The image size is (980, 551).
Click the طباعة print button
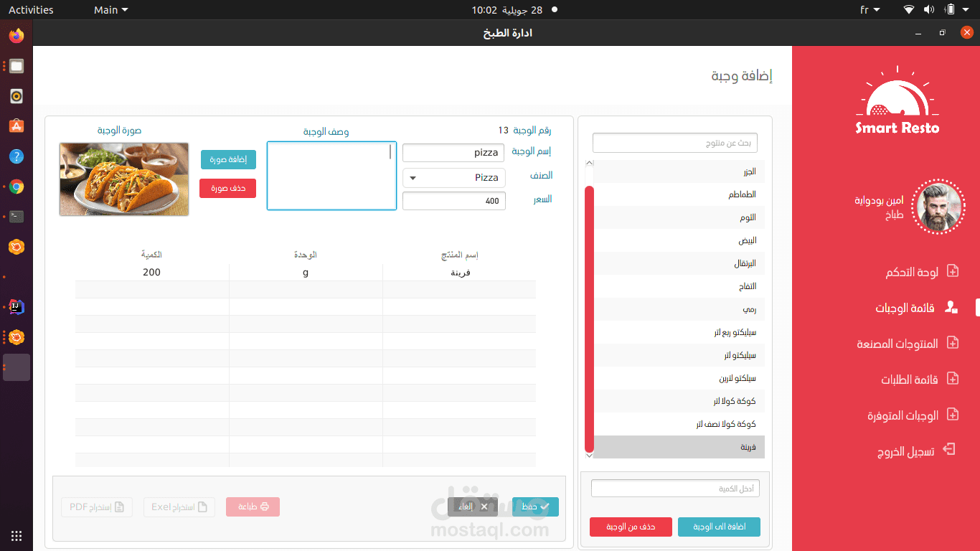[x=253, y=507]
